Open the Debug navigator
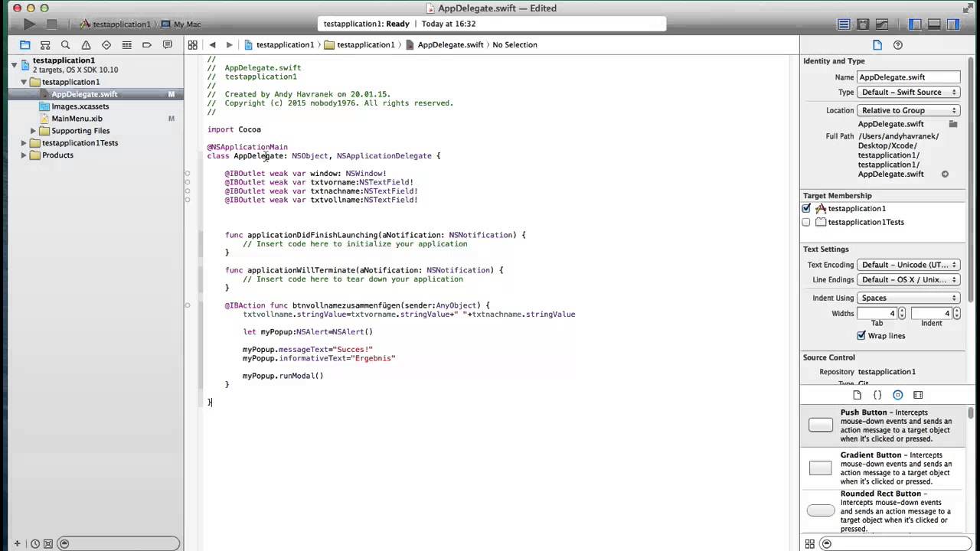The height and width of the screenshot is (551, 980). (x=126, y=45)
